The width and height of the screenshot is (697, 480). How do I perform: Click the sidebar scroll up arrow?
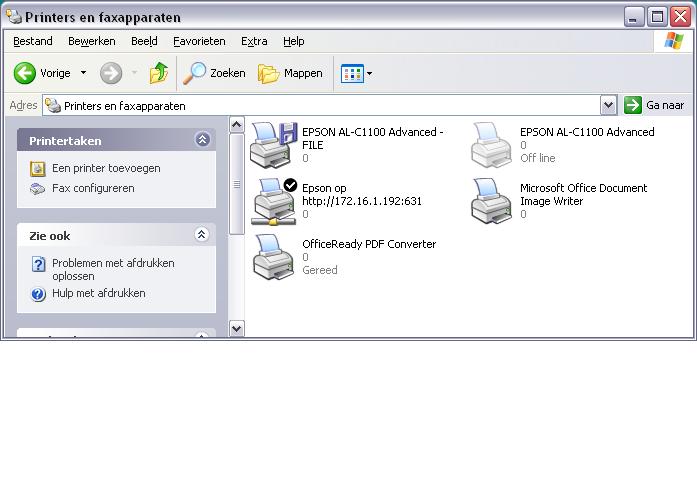(237, 125)
